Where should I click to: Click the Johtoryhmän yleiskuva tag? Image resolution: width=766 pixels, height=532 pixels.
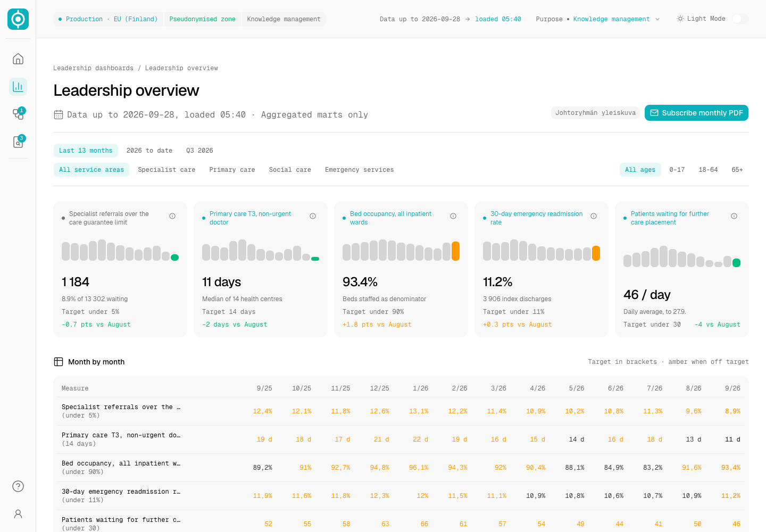596,113
